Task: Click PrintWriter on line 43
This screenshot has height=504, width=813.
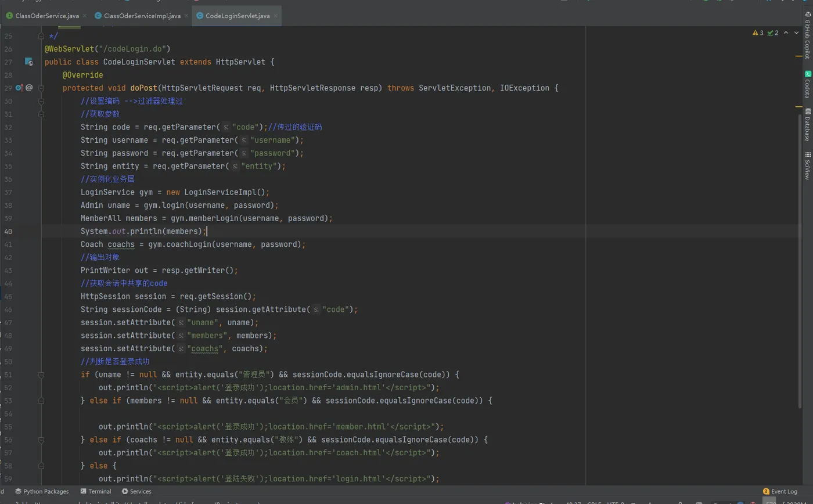Action: click(105, 271)
